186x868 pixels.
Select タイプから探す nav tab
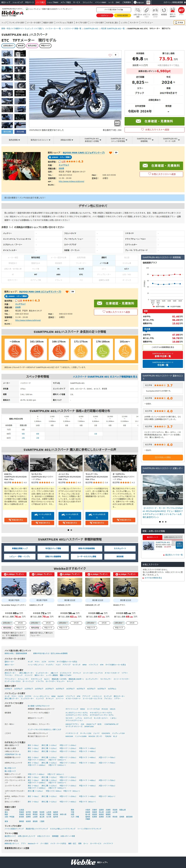(81, 23)
